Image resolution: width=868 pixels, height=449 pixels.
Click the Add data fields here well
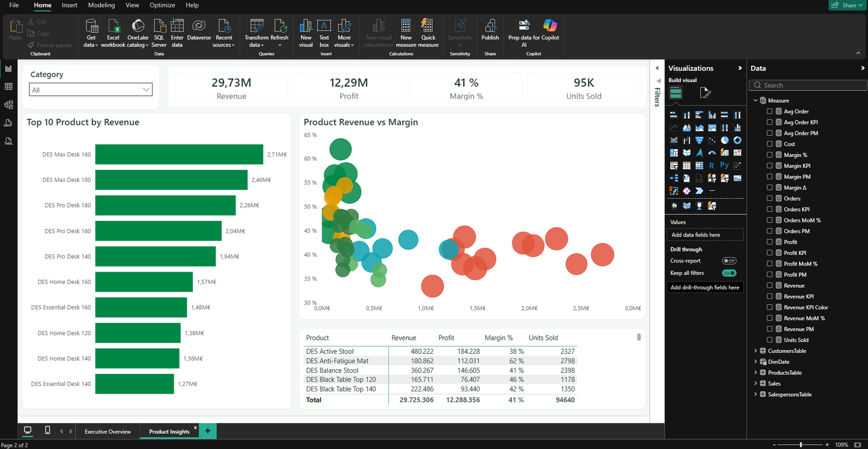(x=705, y=235)
